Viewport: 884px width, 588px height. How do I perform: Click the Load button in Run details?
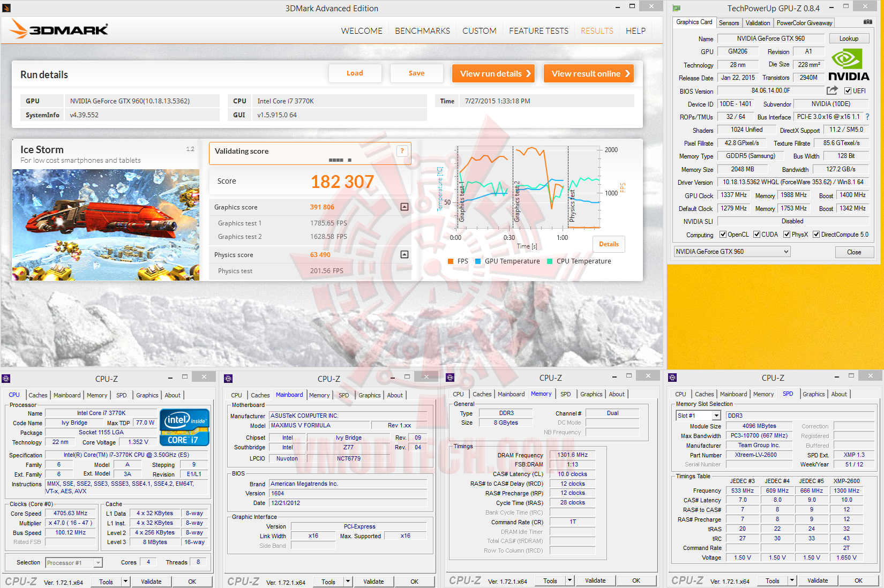click(x=355, y=73)
